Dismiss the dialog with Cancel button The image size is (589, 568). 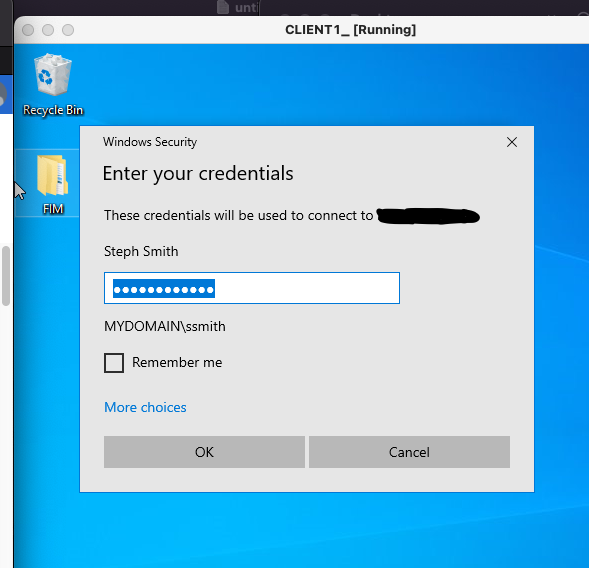[x=409, y=452]
